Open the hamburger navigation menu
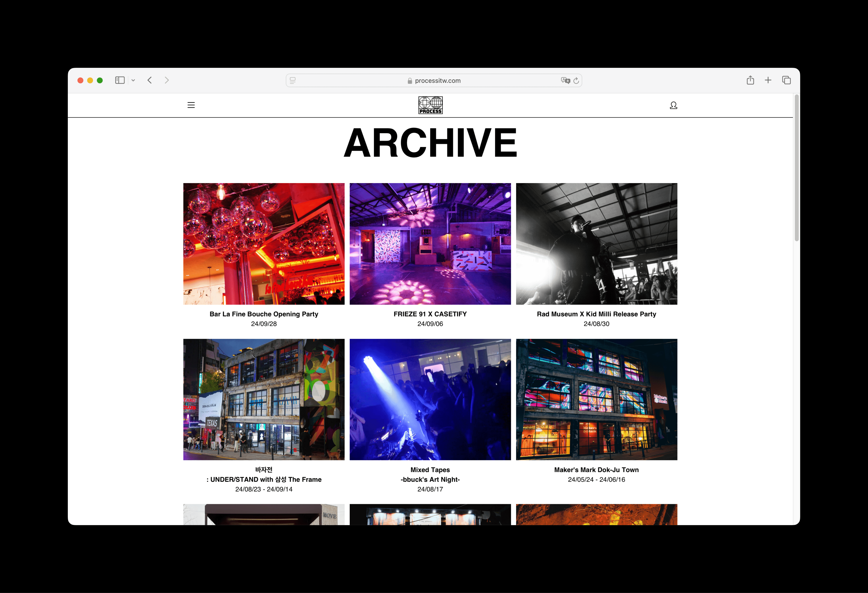Image resolution: width=868 pixels, height=593 pixels. coord(191,105)
